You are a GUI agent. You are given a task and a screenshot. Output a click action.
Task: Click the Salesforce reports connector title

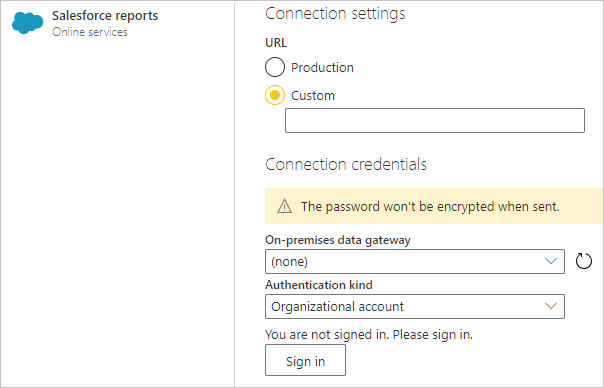105,15
